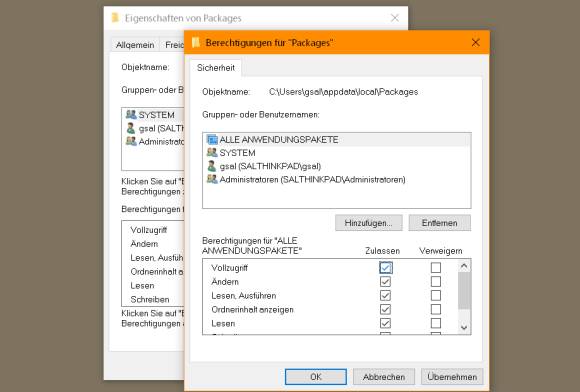Uncheck Zulassen for Ordnerinhalt anzeigen
580x392 pixels.
click(385, 309)
